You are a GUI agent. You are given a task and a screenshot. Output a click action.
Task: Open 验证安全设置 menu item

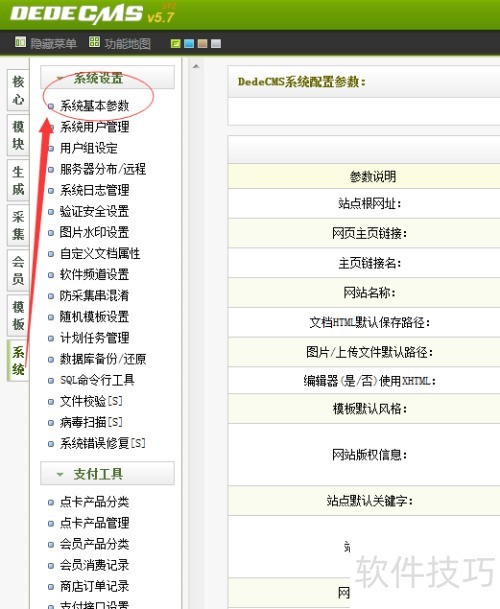click(94, 211)
